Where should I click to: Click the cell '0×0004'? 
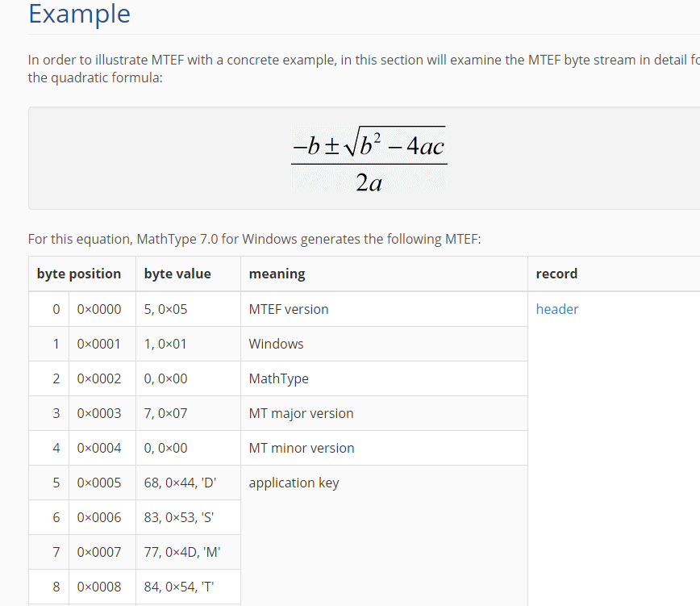click(x=102, y=448)
